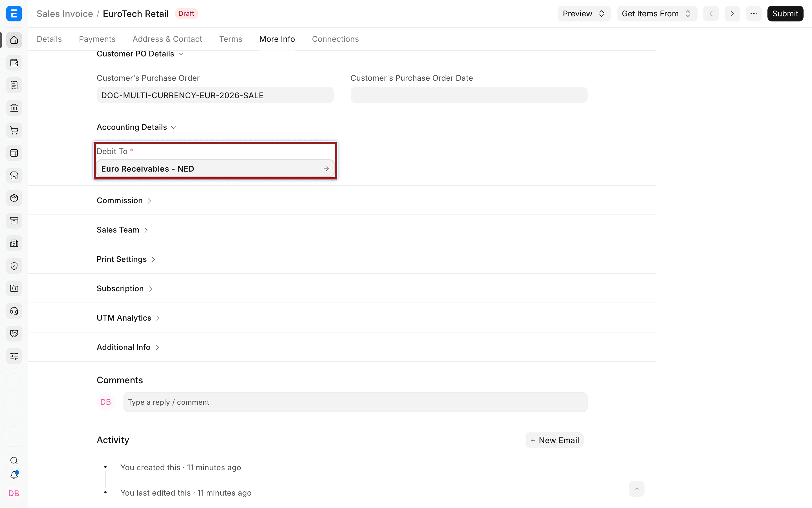Image resolution: width=812 pixels, height=508 pixels.
Task: Expand the Subscription section
Action: point(125,289)
